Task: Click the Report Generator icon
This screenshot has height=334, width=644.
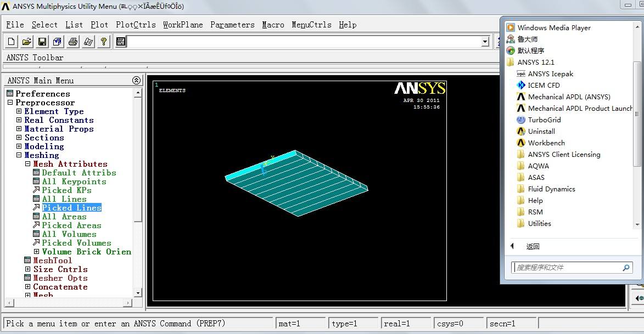Action: tap(88, 42)
